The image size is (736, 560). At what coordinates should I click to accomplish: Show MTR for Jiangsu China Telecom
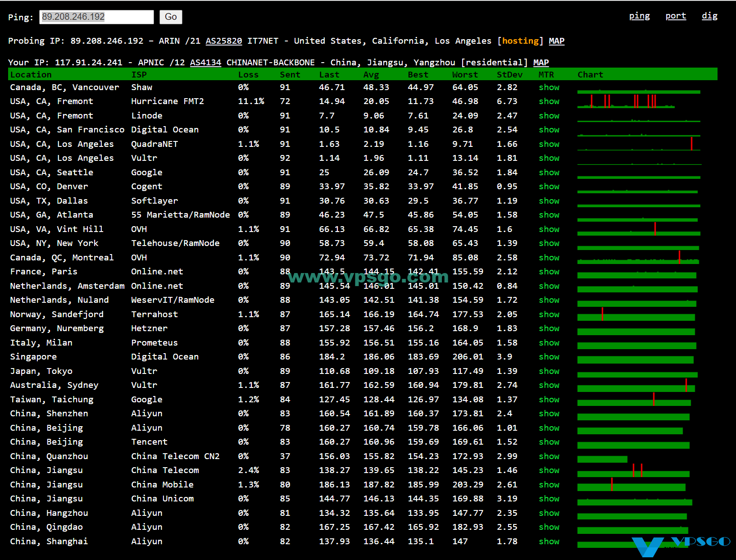[549, 470]
